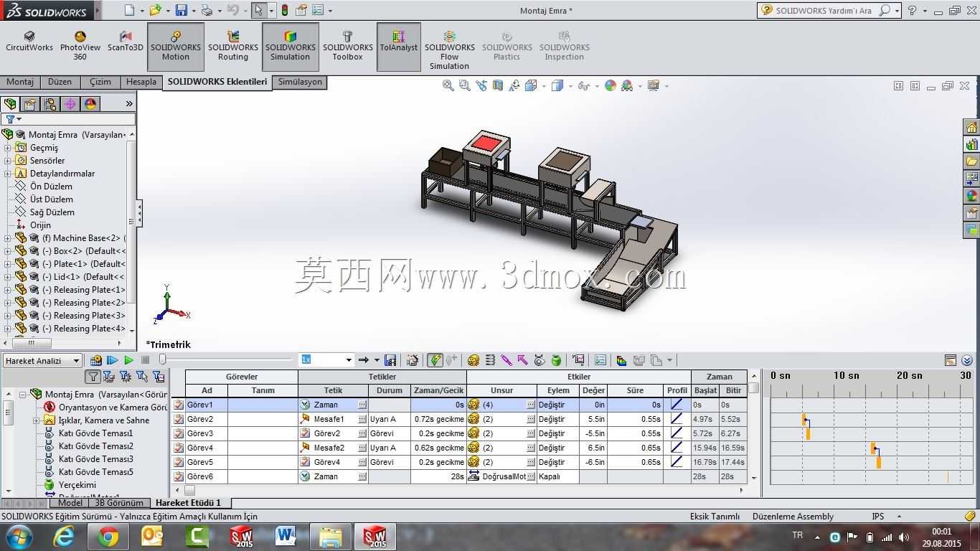This screenshot has height=551, width=980.
Task: Open the trigger picker for Görev2
Action: (x=362, y=419)
